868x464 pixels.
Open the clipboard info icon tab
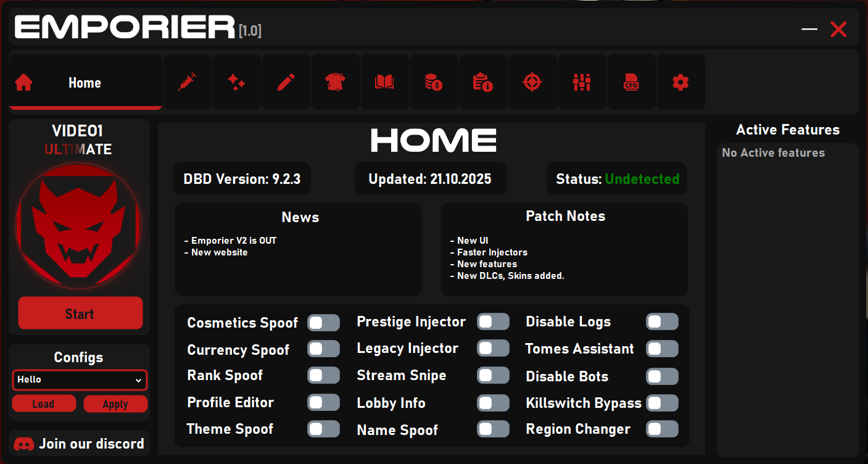(x=483, y=82)
